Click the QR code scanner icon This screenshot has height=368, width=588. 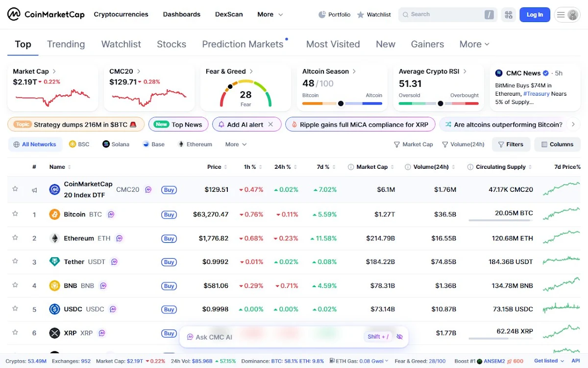[509, 15]
